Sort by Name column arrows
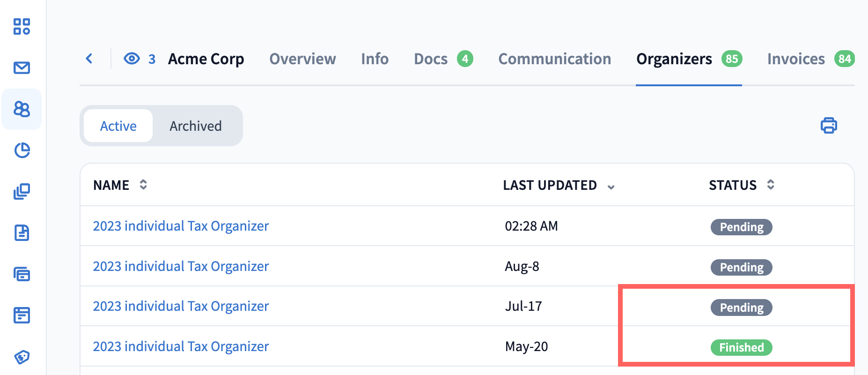Viewport: 868px width, 375px height. tap(143, 185)
